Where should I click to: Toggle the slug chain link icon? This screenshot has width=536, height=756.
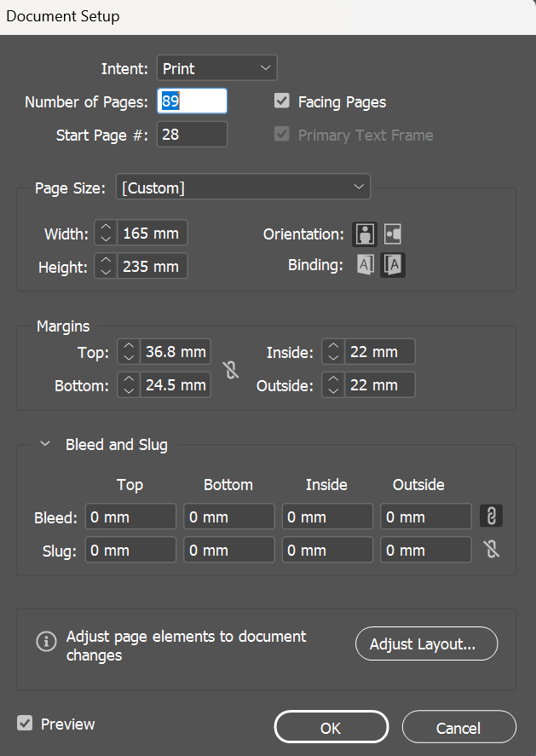tap(492, 550)
